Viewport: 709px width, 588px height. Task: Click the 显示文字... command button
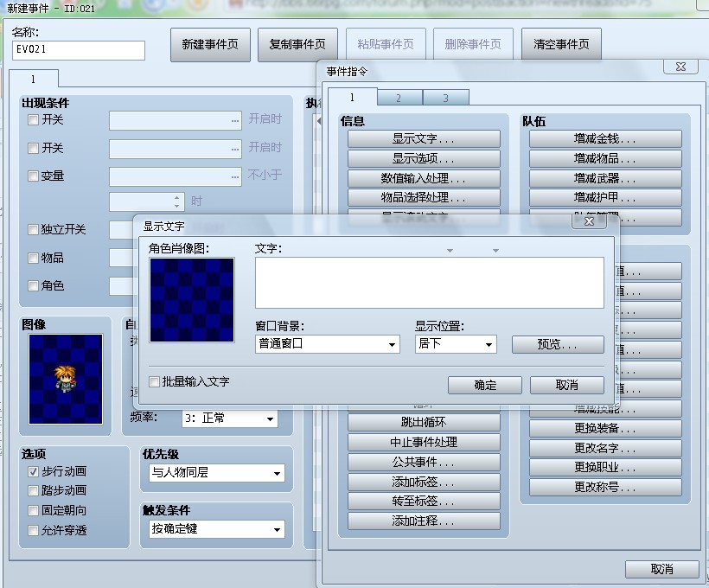click(x=425, y=139)
